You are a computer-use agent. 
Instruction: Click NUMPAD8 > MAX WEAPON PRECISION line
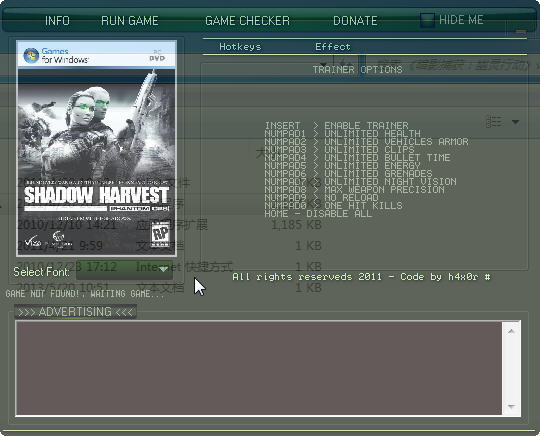[x=354, y=189]
